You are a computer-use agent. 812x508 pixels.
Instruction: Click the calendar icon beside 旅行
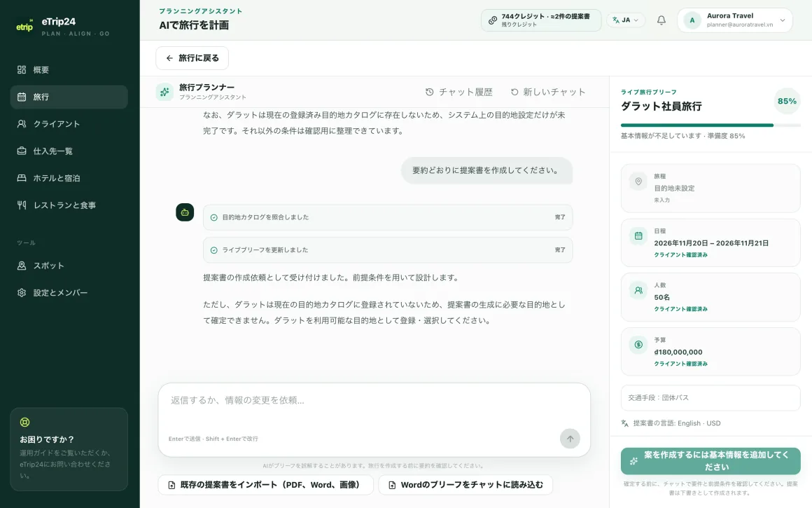coord(22,97)
